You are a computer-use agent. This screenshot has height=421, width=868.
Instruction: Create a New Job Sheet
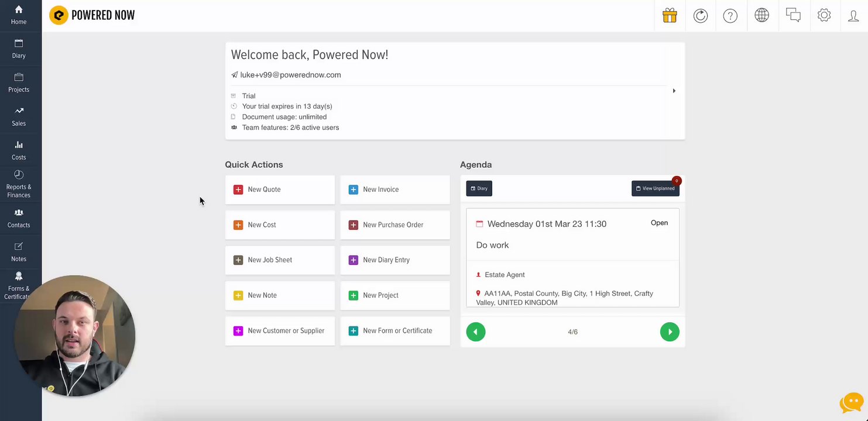tap(280, 260)
